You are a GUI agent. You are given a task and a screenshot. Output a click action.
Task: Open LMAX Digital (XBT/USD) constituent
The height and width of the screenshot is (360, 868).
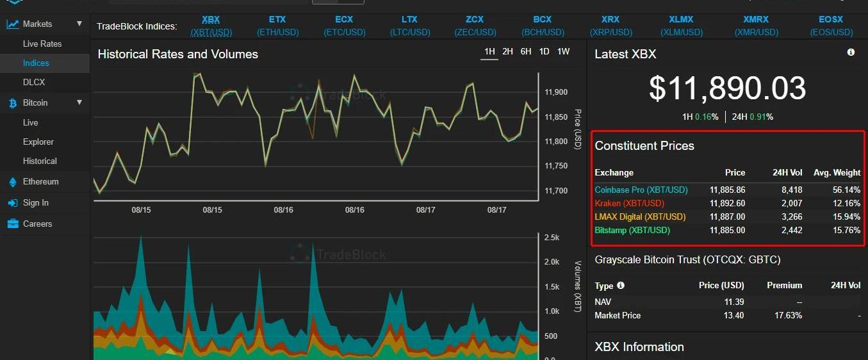tap(640, 217)
